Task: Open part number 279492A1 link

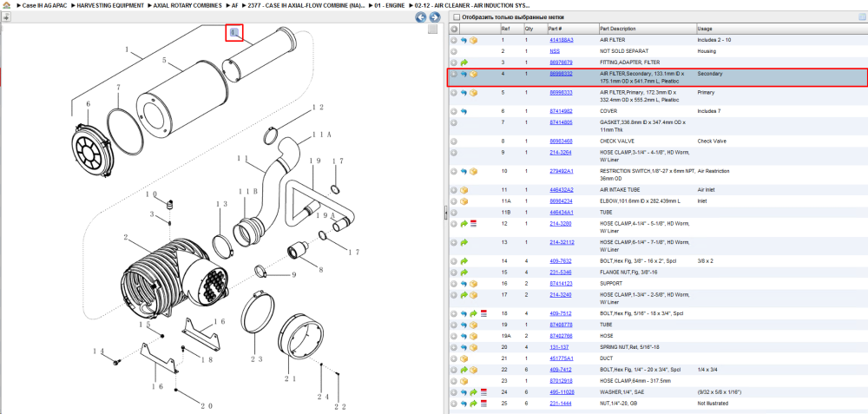Action: 561,172
